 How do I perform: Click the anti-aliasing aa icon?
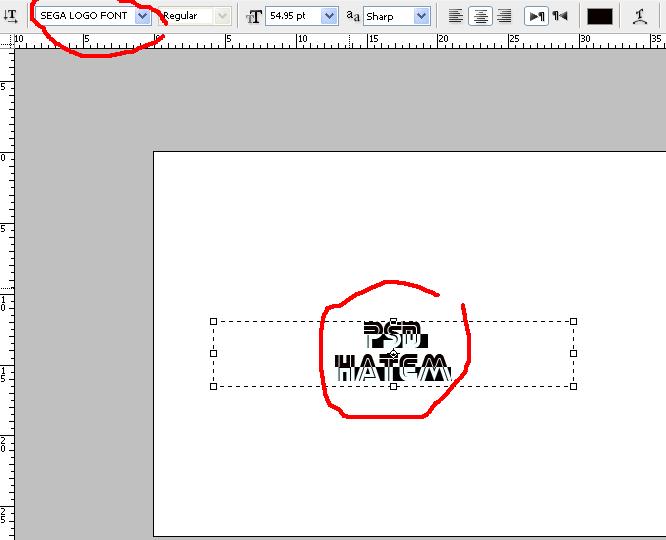pos(353,16)
